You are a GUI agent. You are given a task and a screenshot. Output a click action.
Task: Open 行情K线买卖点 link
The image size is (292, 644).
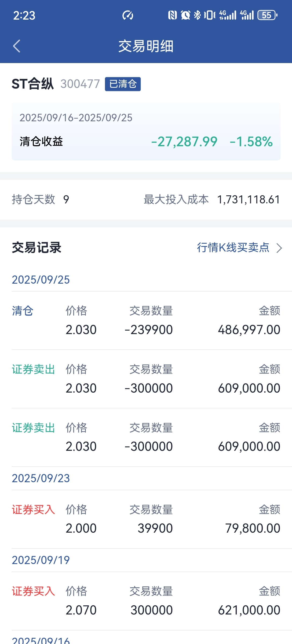coord(233,247)
